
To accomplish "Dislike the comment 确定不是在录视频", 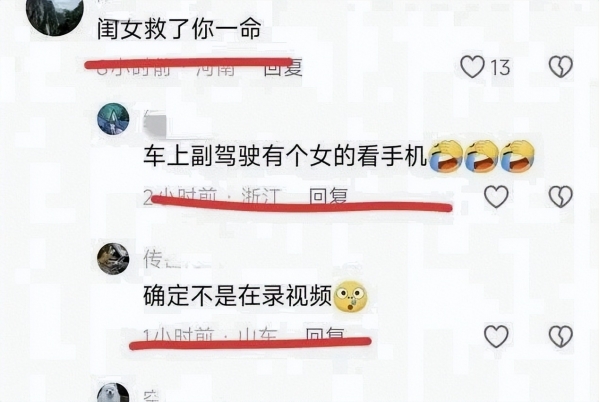I will click(x=561, y=336).
